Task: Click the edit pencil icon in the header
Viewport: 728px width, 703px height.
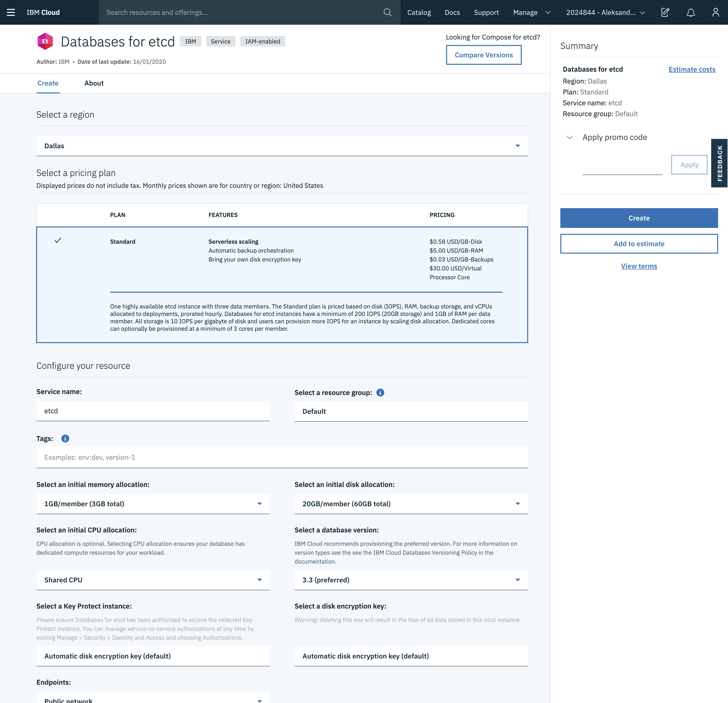Action: click(x=665, y=12)
